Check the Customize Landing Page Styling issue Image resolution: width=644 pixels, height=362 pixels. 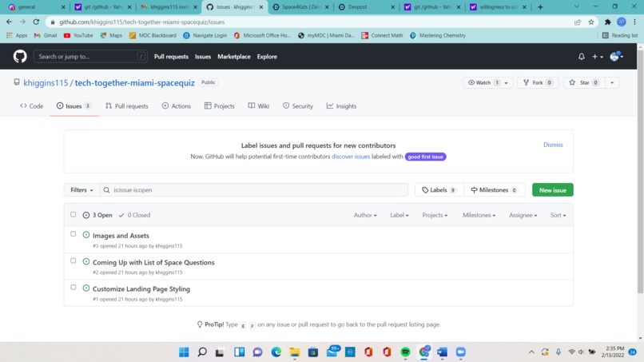(73, 287)
